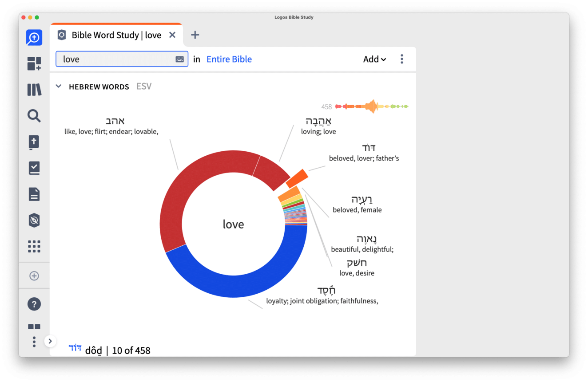This screenshot has height=382, width=588.
Task: Select the Bible Word Study love tab
Action: [x=116, y=35]
